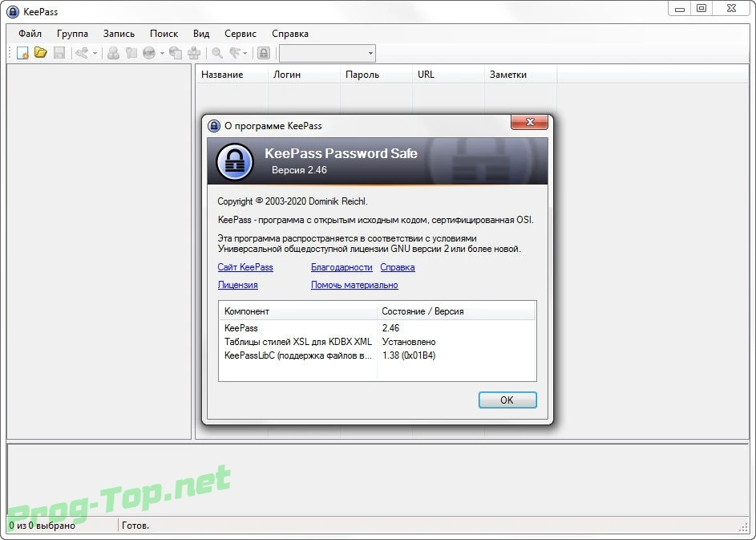
Task: Click the Show Entries key icon
Action: [235, 53]
